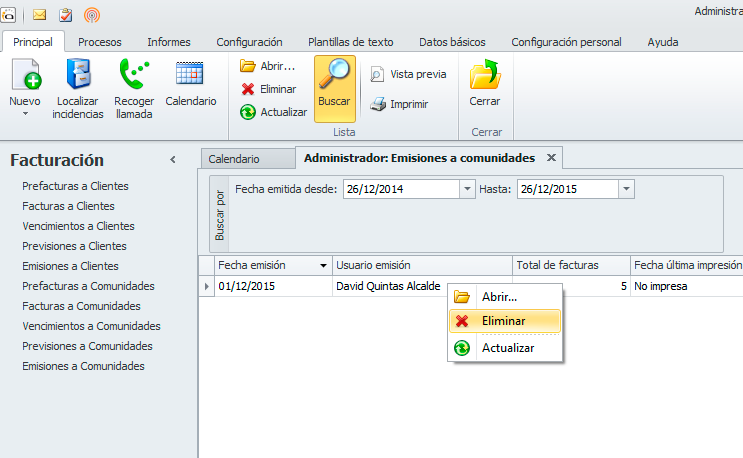Screen dimensions: 743x458
Task: Click the orange broadcast signal icon
Action: pos(92,15)
